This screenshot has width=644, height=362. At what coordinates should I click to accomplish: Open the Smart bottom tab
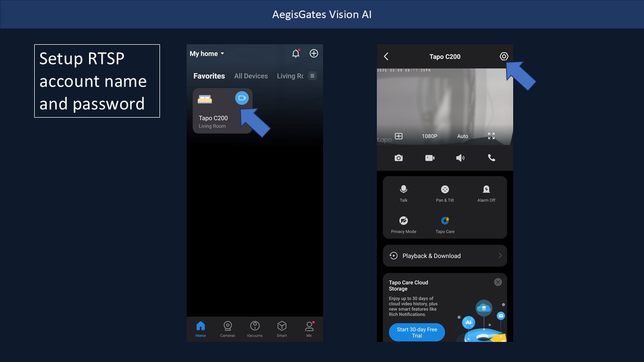point(282,329)
